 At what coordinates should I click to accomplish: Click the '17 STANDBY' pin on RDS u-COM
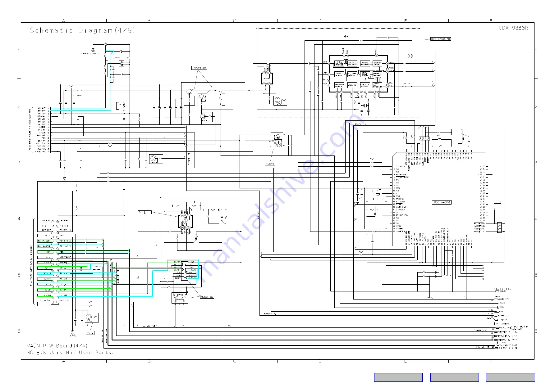(x=399, y=210)
